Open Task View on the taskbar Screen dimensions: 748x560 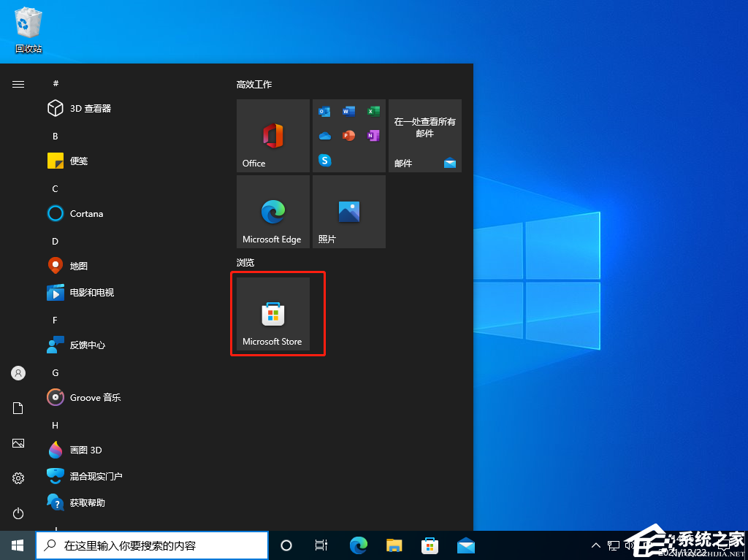coord(321,545)
